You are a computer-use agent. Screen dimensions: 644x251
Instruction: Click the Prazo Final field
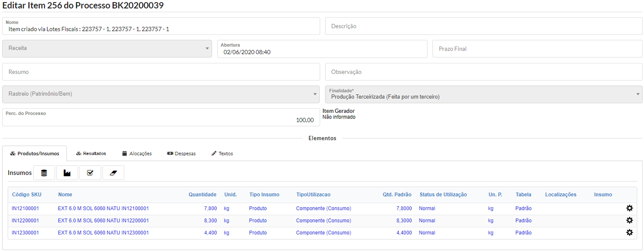click(x=537, y=49)
